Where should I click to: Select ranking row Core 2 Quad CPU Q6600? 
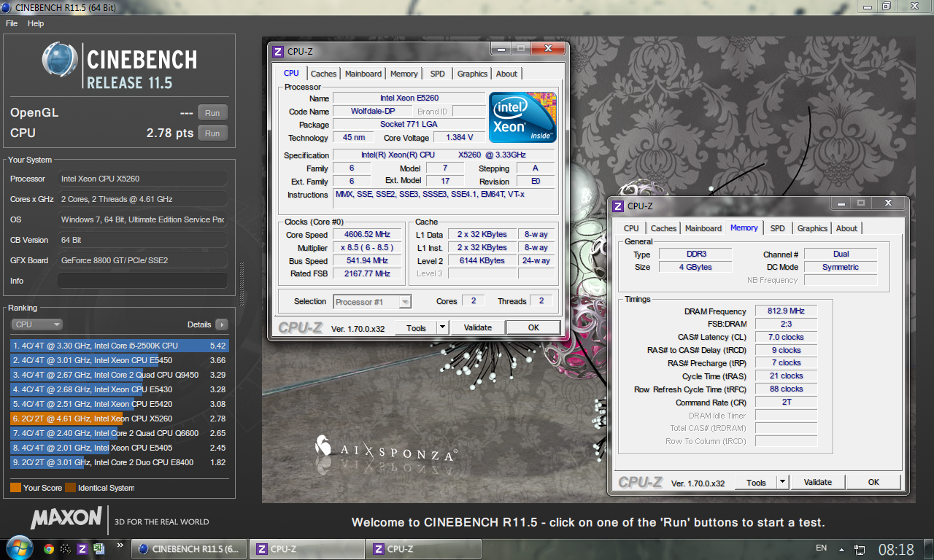point(120,433)
